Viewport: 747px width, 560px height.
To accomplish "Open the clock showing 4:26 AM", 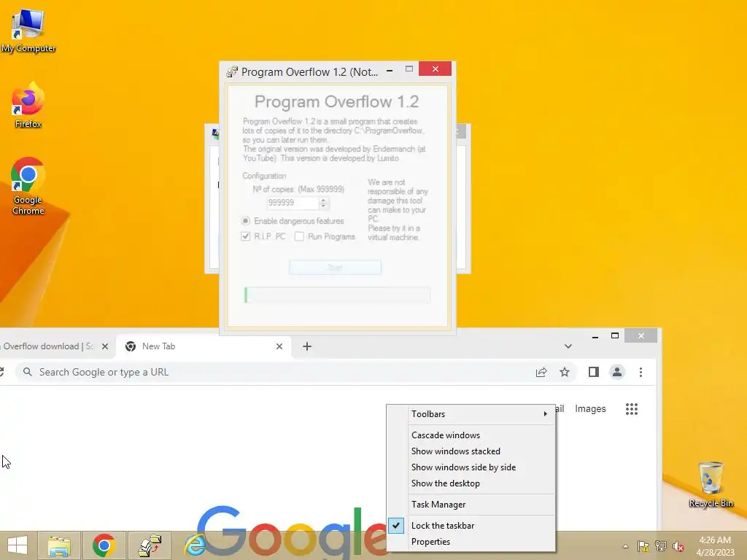I will point(715,546).
